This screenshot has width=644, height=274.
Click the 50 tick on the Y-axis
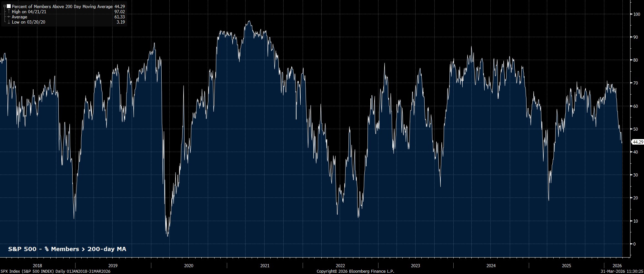pyautogui.click(x=636, y=129)
